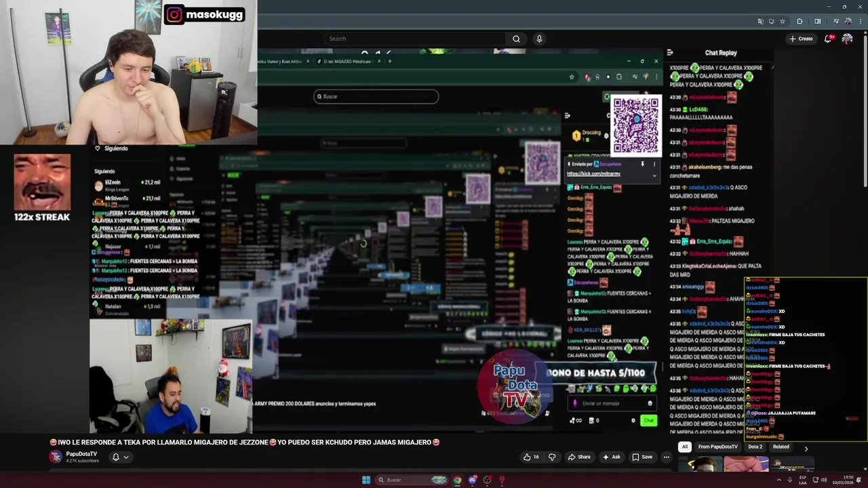Click the Chrome install app icon
This screenshot has width=868, height=488.
[771, 21]
